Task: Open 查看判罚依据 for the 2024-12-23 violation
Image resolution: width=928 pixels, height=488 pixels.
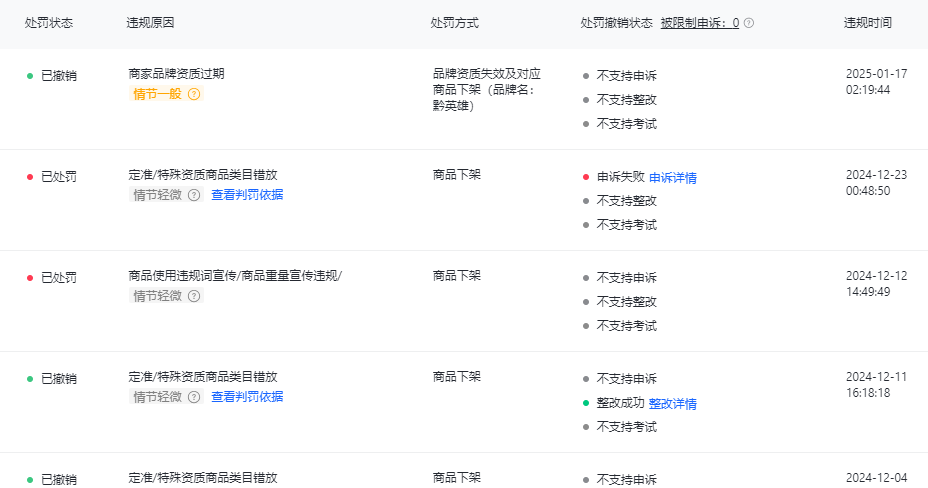Action: coord(247,195)
